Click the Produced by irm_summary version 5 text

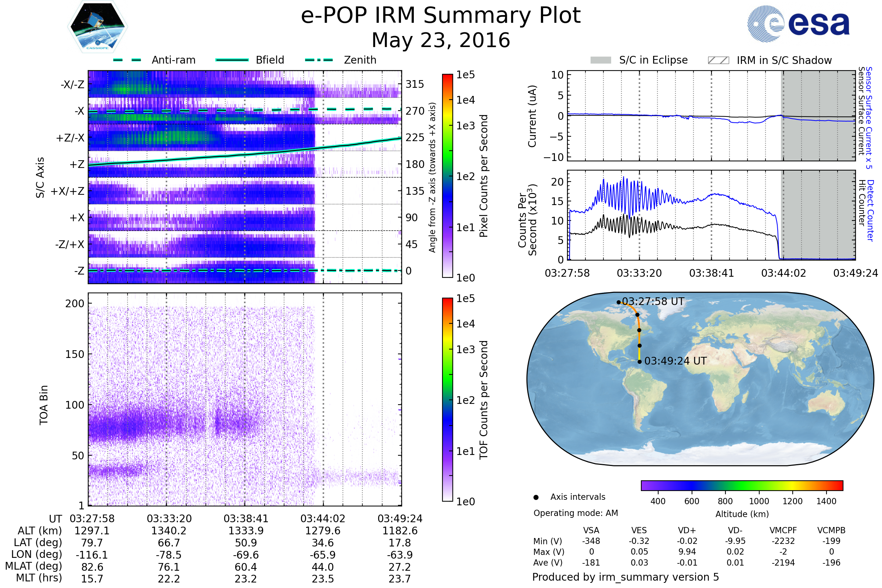click(x=625, y=577)
